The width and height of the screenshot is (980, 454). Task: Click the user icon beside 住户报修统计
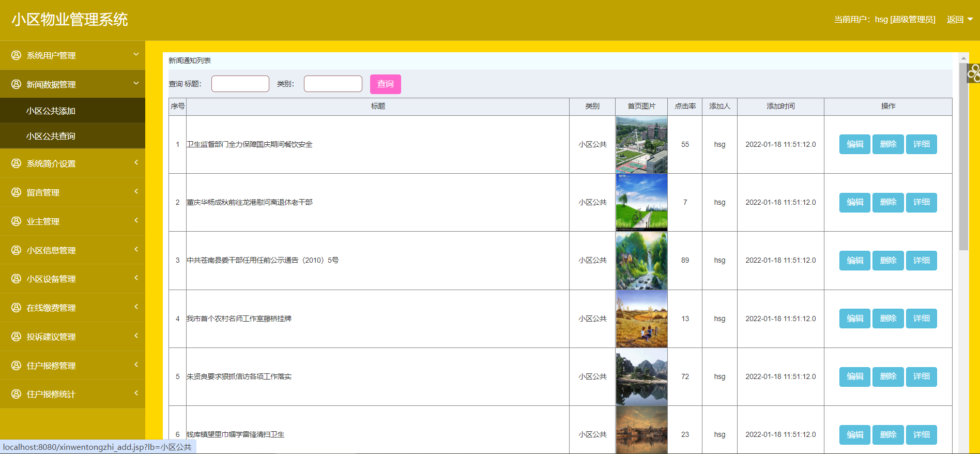coord(17,394)
